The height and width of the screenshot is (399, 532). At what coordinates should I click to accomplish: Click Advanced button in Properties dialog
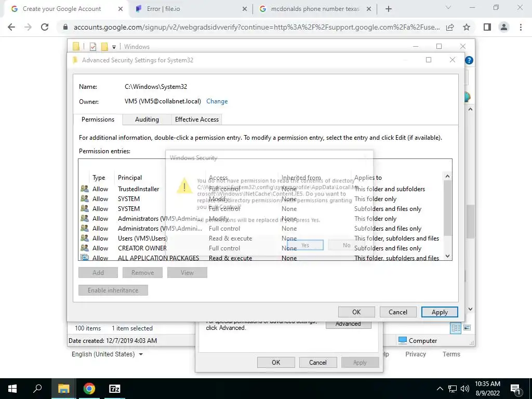point(348,324)
